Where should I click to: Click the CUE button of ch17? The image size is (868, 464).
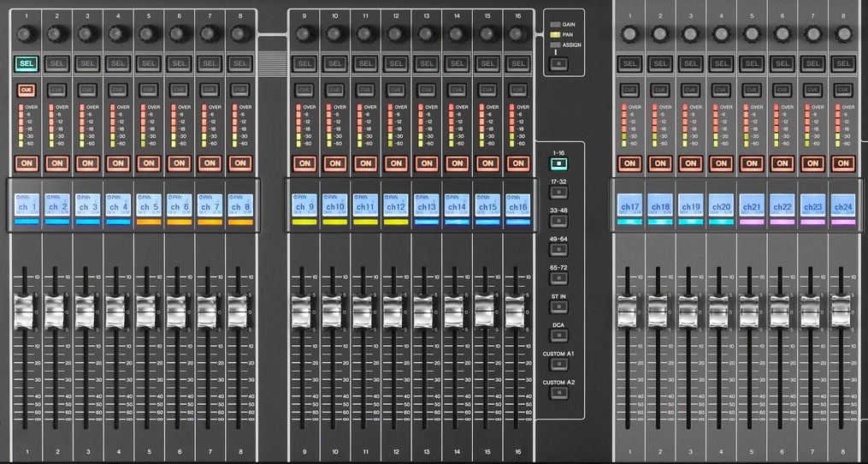[x=630, y=89]
